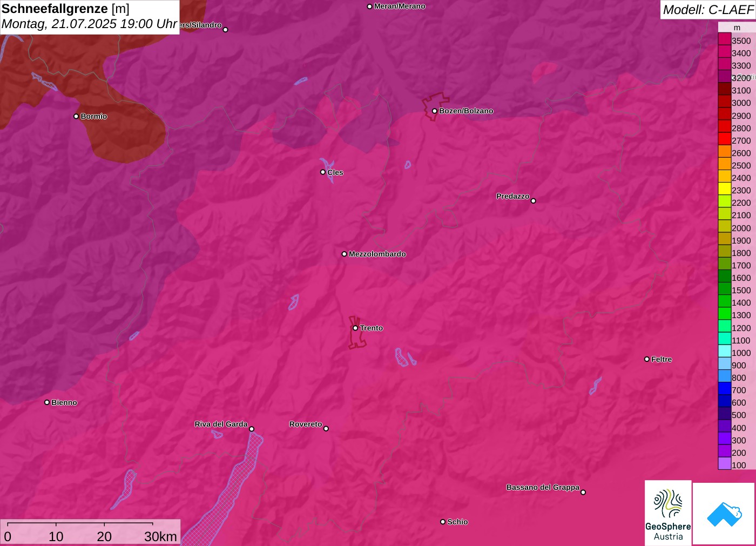756x546 pixels.
Task: Click the Bozen/Bolzano city marker dot
Action: coord(435,111)
